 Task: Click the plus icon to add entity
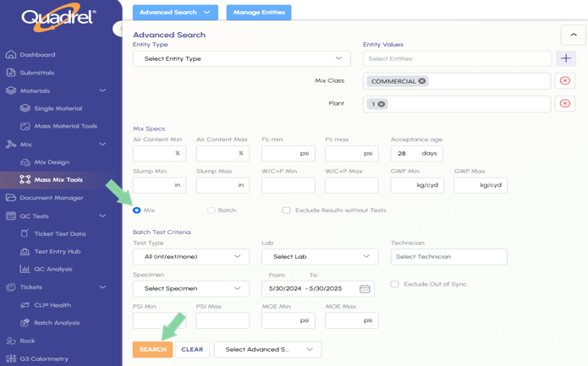(566, 58)
